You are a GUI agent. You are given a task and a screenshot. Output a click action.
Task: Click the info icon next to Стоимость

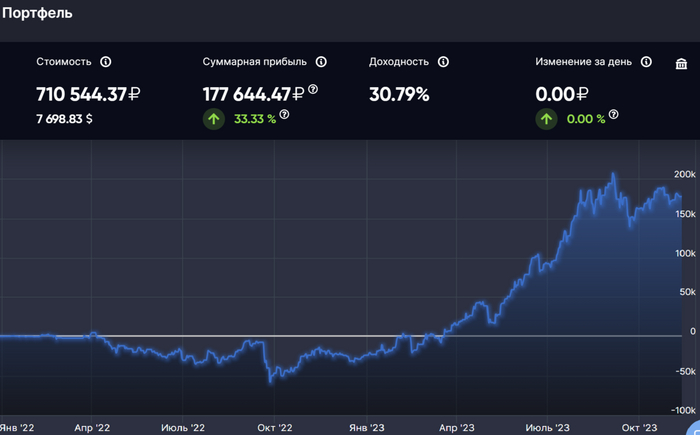(x=106, y=62)
